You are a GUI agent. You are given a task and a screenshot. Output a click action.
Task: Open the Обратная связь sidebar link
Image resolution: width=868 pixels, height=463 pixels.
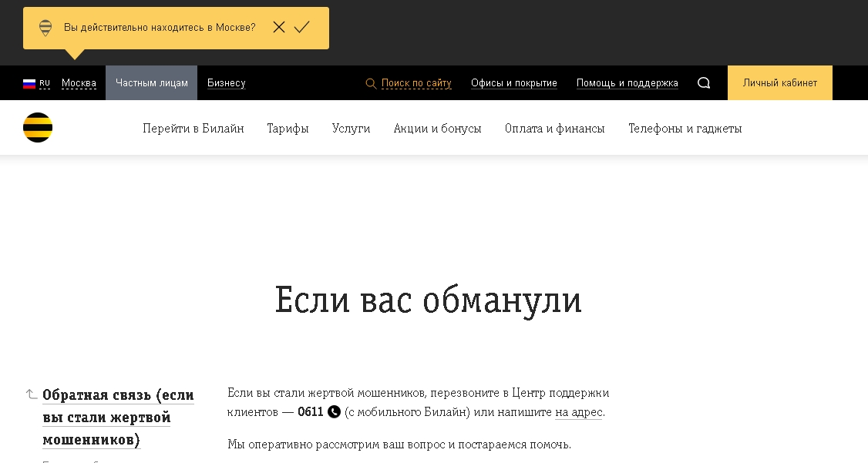118,418
